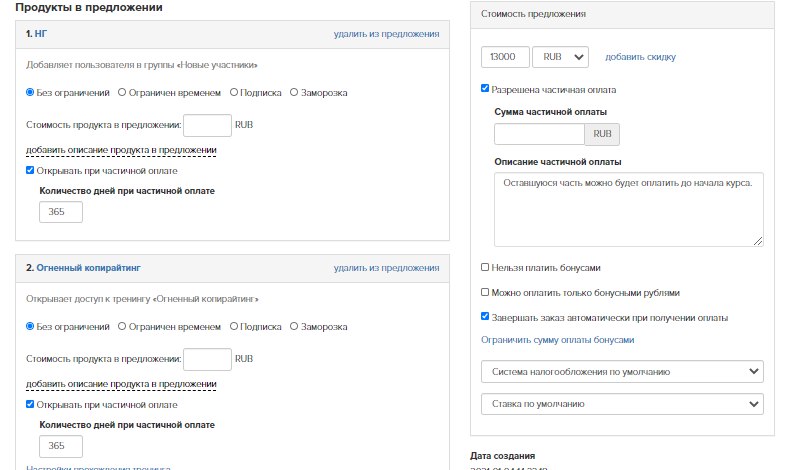Image resolution: width=785 pixels, height=470 pixels.
Task: Uncheck 'Разрешена частичная оплата' checkbox
Action: point(485,88)
